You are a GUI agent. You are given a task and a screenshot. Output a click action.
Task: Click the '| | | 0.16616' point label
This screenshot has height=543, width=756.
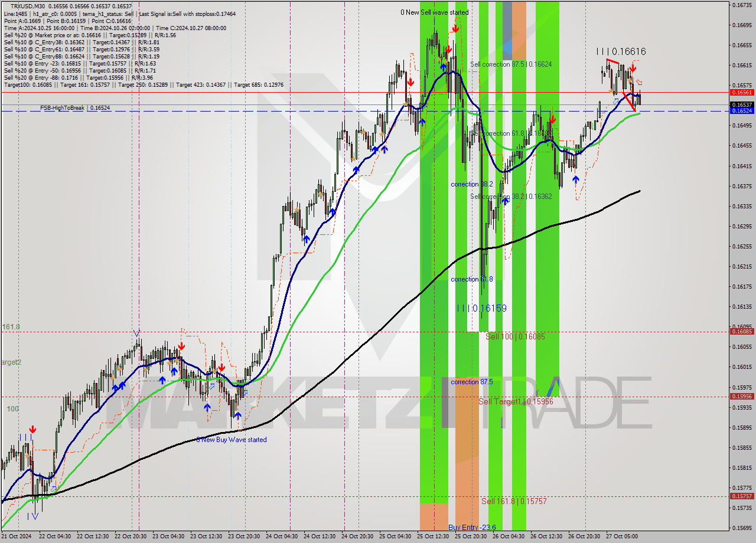pyautogui.click(x=621, y=52)
